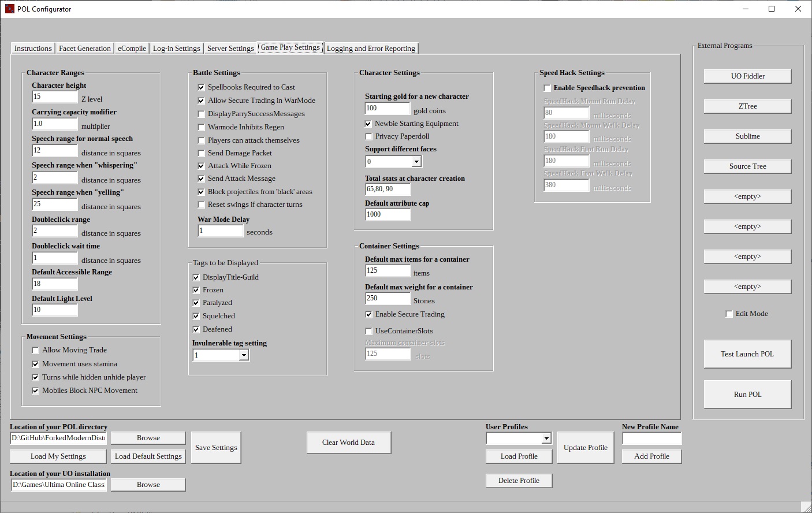Toggle Allow Moving Trade option
This screenshot has width=812, height=513.
[36, 350]
